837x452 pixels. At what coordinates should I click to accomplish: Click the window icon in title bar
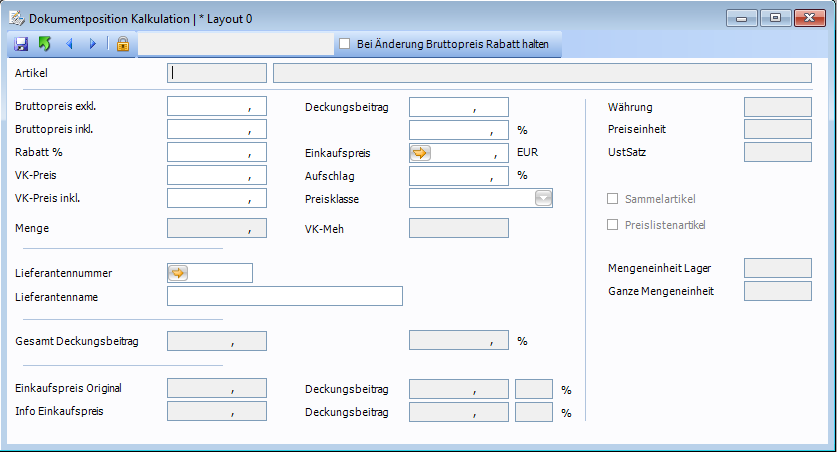click(x=16, y=18)
